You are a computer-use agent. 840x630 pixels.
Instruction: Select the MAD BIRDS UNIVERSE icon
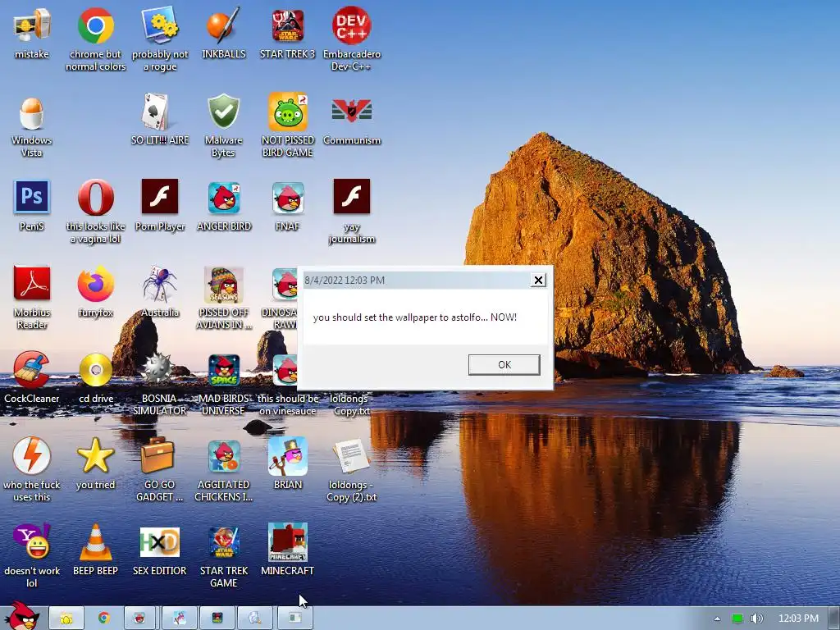[223, 384]
